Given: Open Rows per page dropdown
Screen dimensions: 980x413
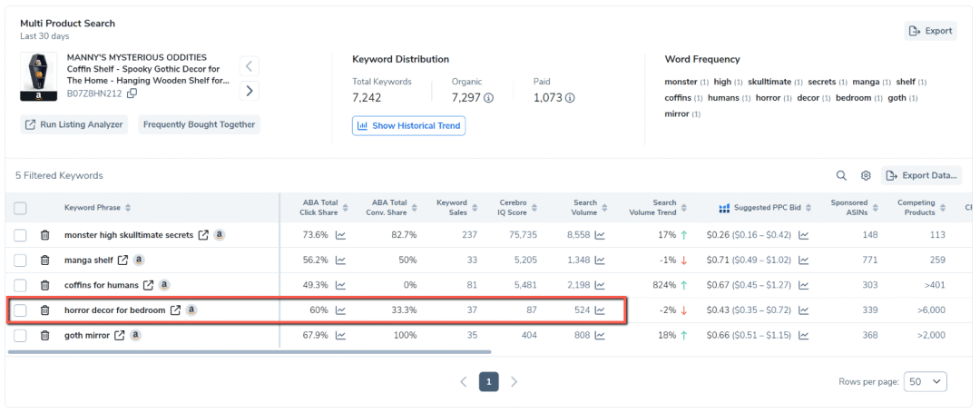Looking at the screenshot, I should coord(925,382).
